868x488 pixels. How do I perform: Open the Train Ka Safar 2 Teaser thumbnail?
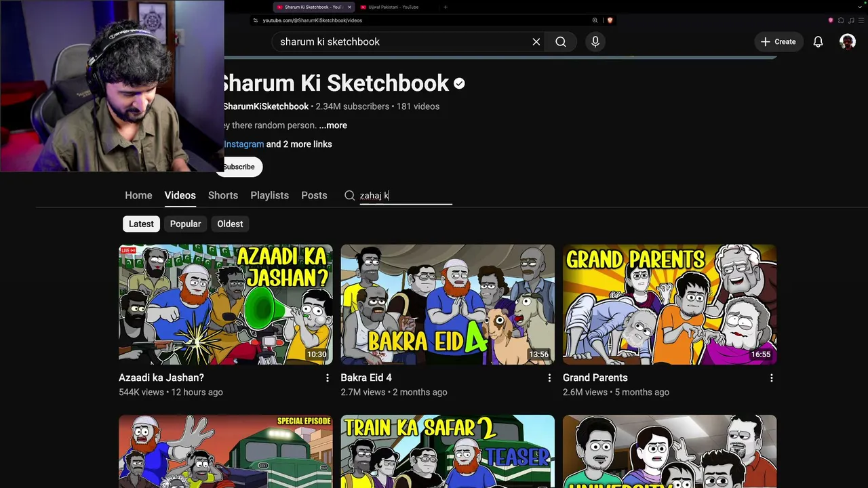pos(448,451)
